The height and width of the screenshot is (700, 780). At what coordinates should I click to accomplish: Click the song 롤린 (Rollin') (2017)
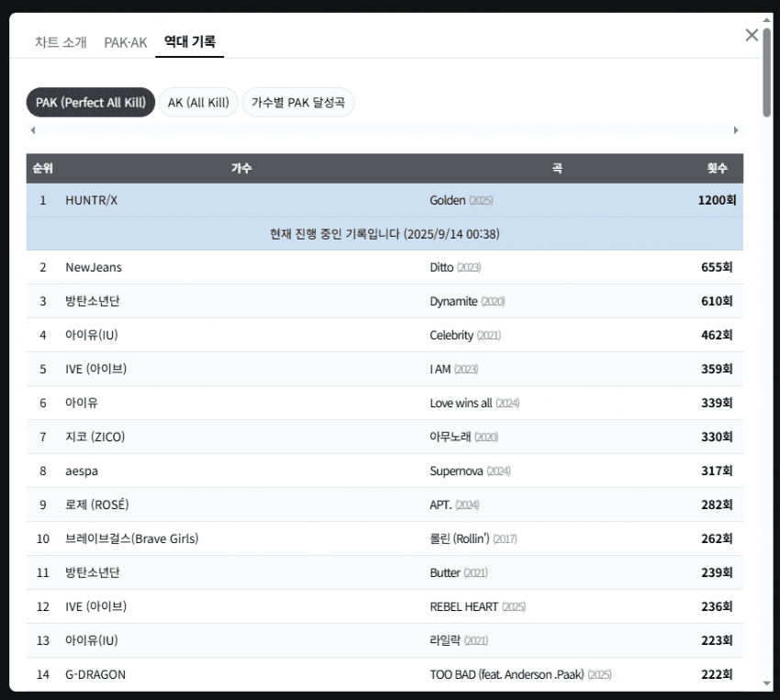point(474,539)
